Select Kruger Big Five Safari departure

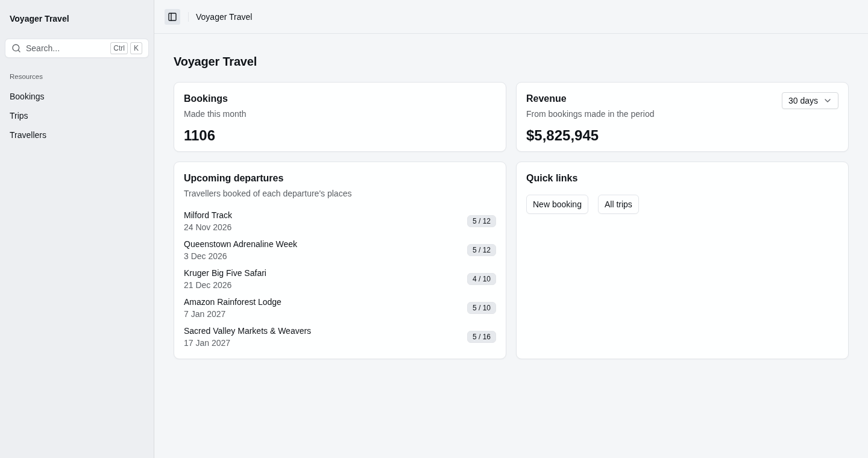coord(225,273)
